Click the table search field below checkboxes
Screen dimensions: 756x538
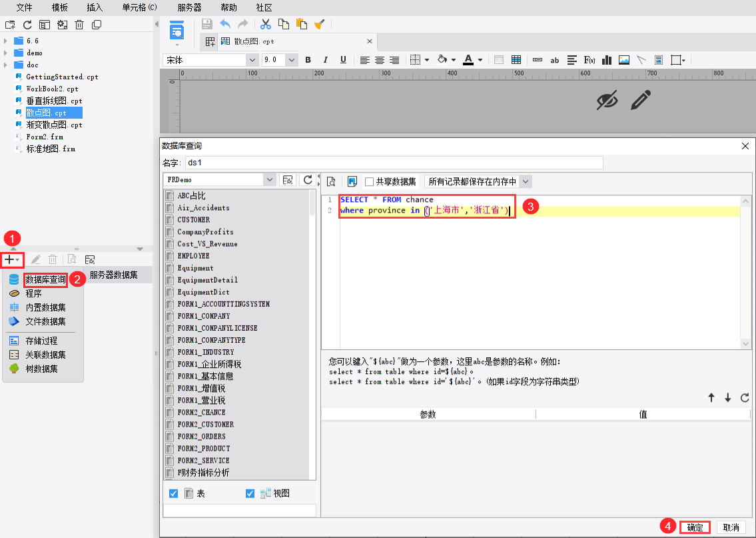tap(240, 511)
